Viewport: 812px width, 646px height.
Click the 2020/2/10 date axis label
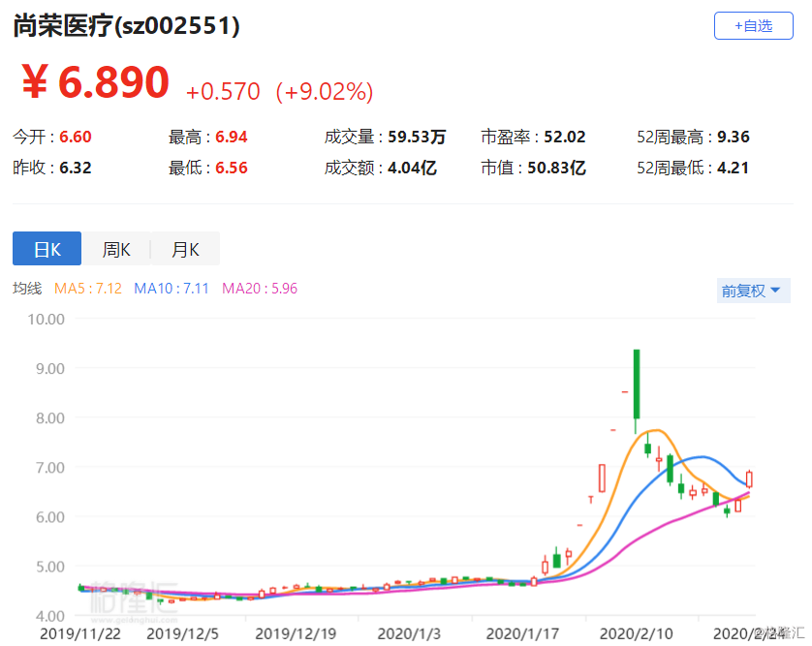tap(636, 633)
